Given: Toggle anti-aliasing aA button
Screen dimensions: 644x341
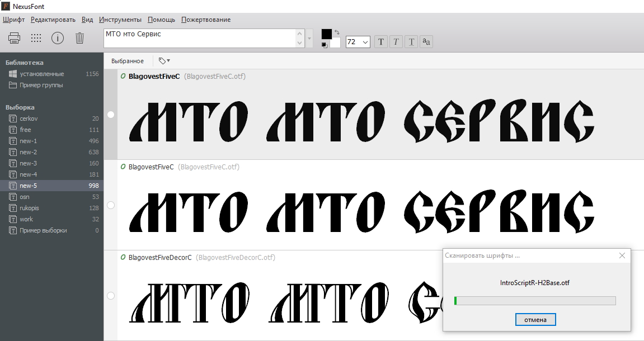Looking at the screenshot, I should [426, 41].
